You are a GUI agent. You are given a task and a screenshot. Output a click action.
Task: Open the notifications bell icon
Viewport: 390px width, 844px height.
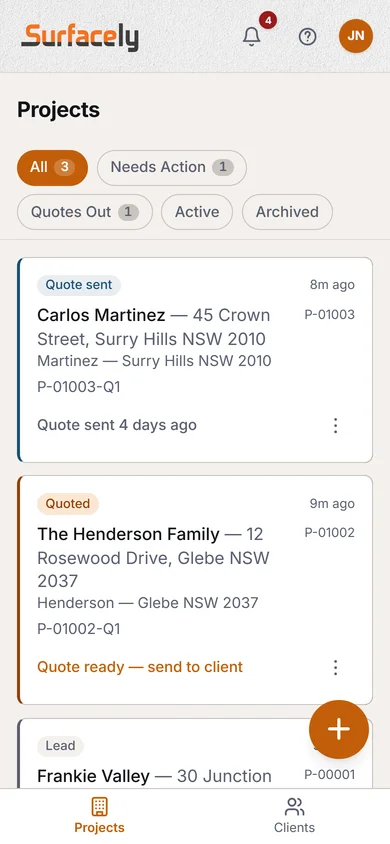click(251, 37)
